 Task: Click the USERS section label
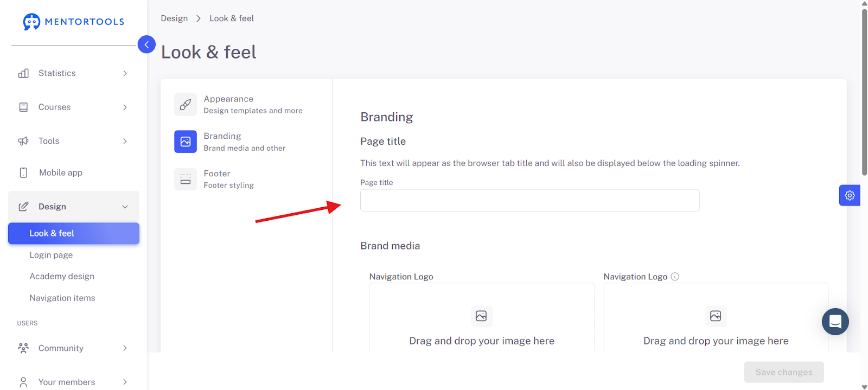click(x=27, y=323)
